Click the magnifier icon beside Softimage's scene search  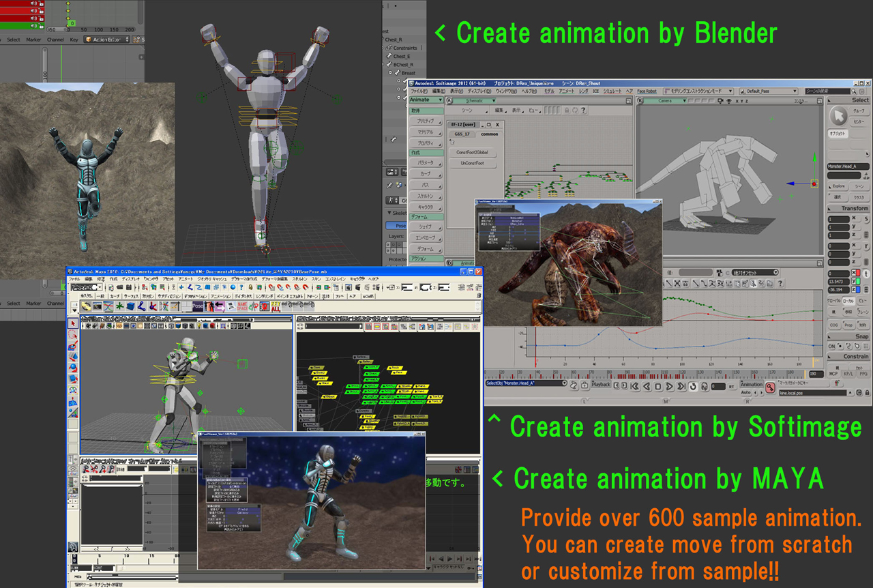pyautogui.click(x=855, y=91)
